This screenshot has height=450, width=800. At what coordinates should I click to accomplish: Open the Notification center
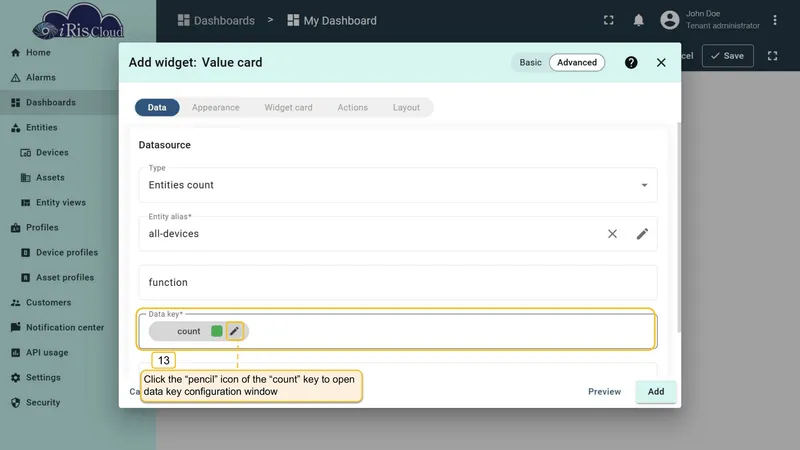click(59, 328)
